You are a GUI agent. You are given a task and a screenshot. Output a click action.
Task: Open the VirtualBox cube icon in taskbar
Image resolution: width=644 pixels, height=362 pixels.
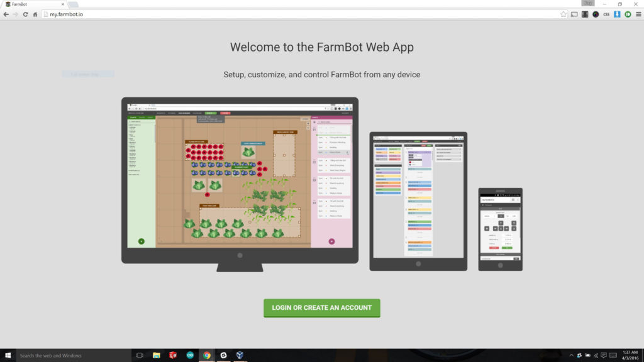(240, 356)
